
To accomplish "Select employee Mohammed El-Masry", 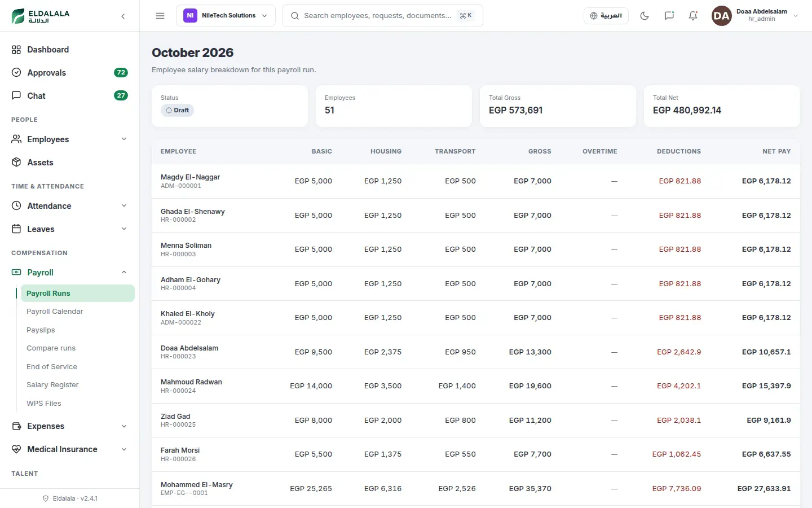I will tap(197, 485).
